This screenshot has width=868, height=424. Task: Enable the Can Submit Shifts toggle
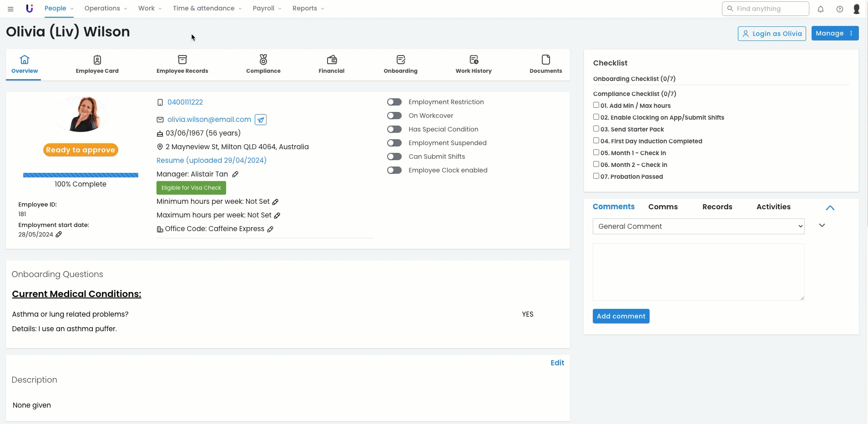tap(394, 156)
